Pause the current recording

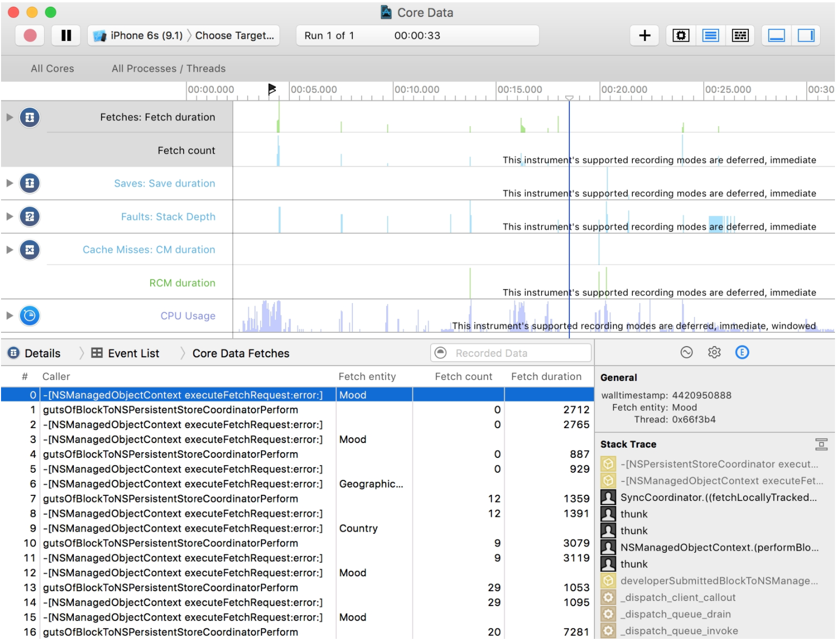(66, 35)
